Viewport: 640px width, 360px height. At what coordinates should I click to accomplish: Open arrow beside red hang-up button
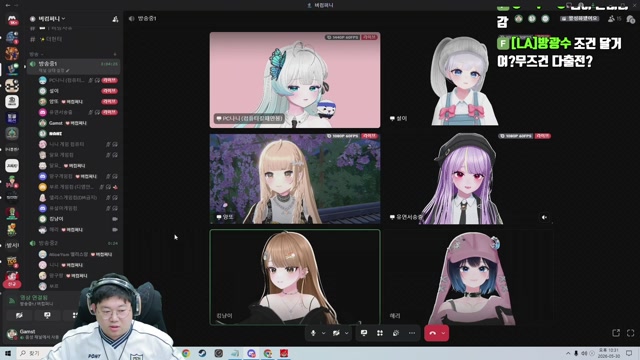point(444,333)
